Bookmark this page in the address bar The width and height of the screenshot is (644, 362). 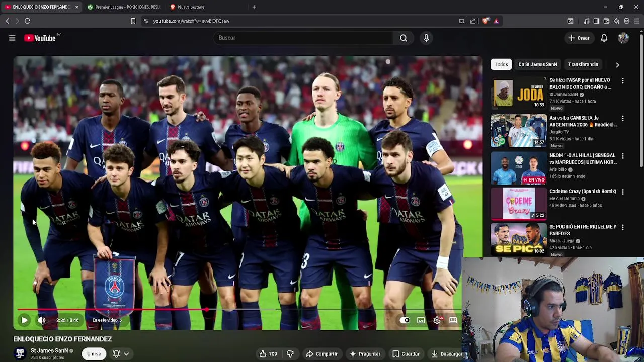[x=133, y=21]
